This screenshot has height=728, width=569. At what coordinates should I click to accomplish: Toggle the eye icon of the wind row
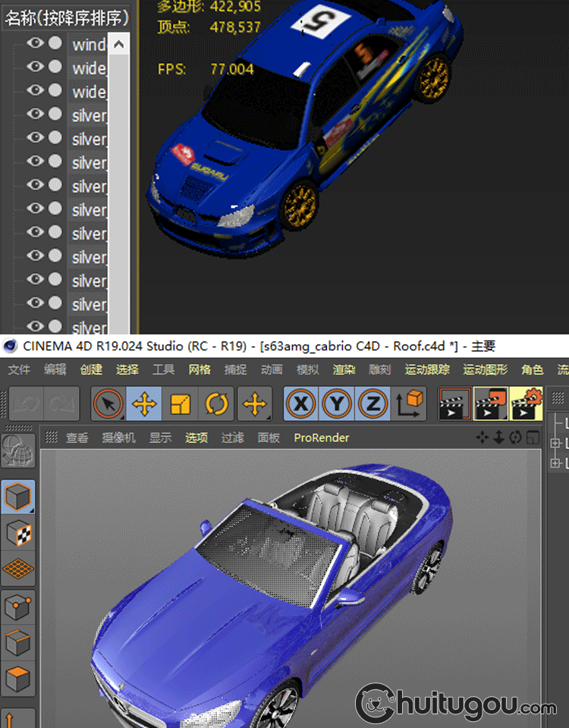point(36,42)
